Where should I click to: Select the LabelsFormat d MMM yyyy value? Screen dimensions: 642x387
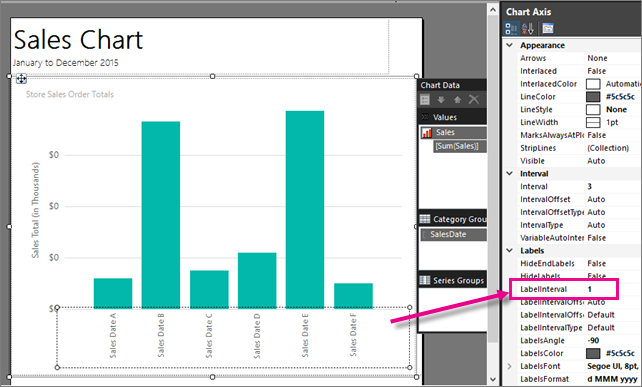click(x=612, y=379)
